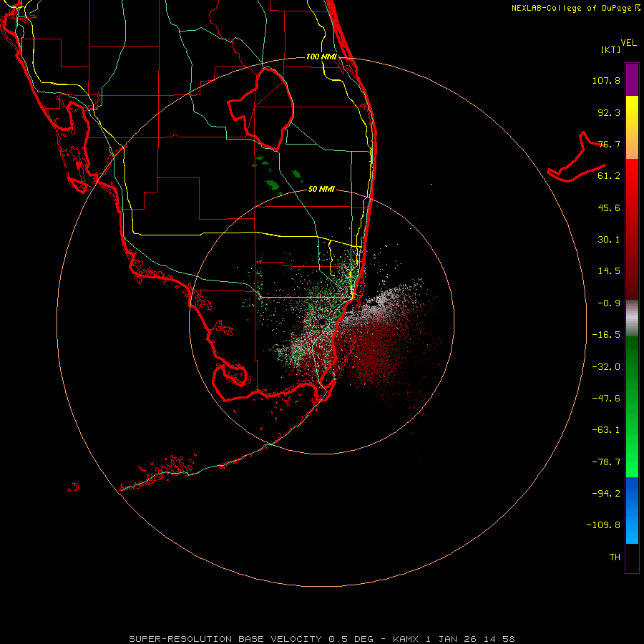Click the TH label on the legend
644x644 pixels.
(615, 557)
